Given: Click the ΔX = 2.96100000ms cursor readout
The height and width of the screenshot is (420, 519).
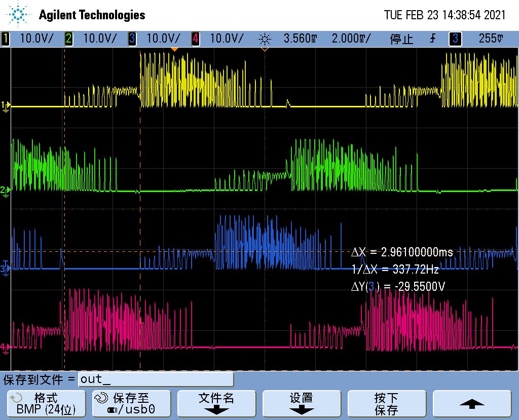Looking at the screenshot, I should pyautogui.click(x=402, y=252).
